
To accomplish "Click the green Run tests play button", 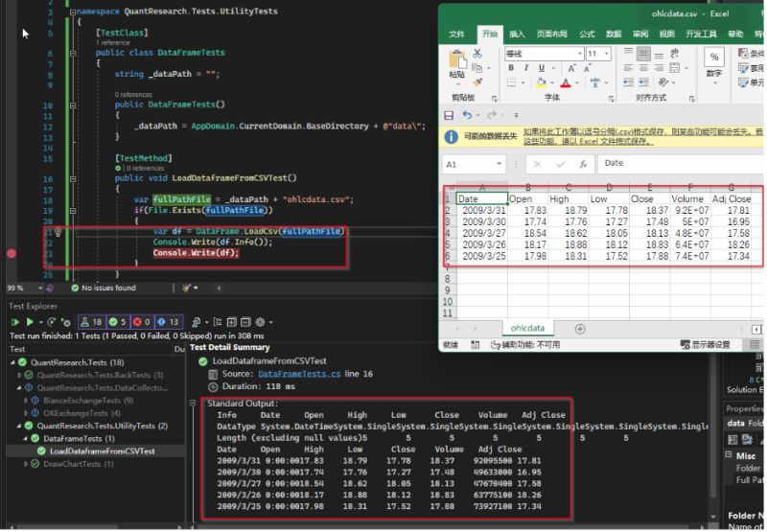I will pos(30,322).
